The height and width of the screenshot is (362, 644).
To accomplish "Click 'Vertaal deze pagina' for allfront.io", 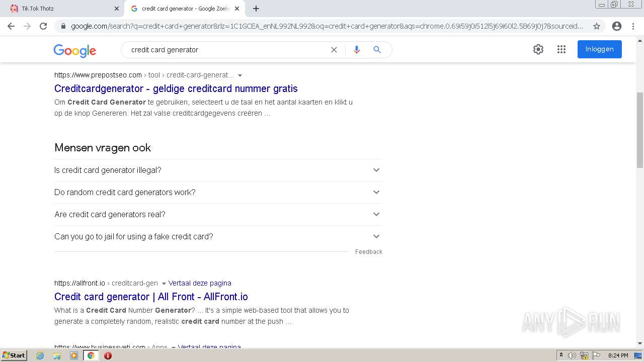I will [200, 283].
